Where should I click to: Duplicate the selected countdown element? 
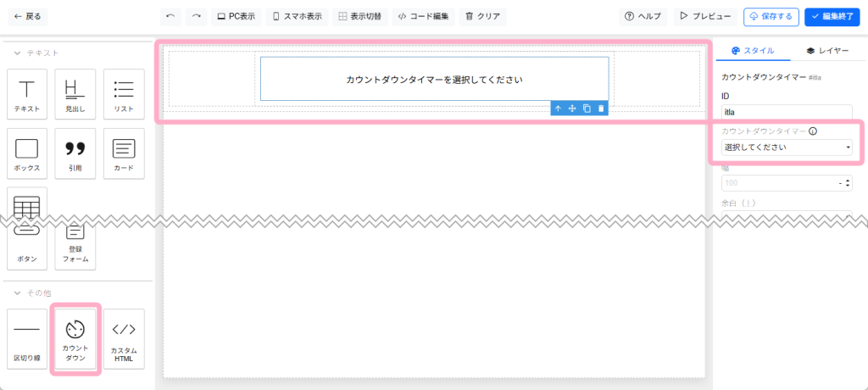tap(587, 109)
